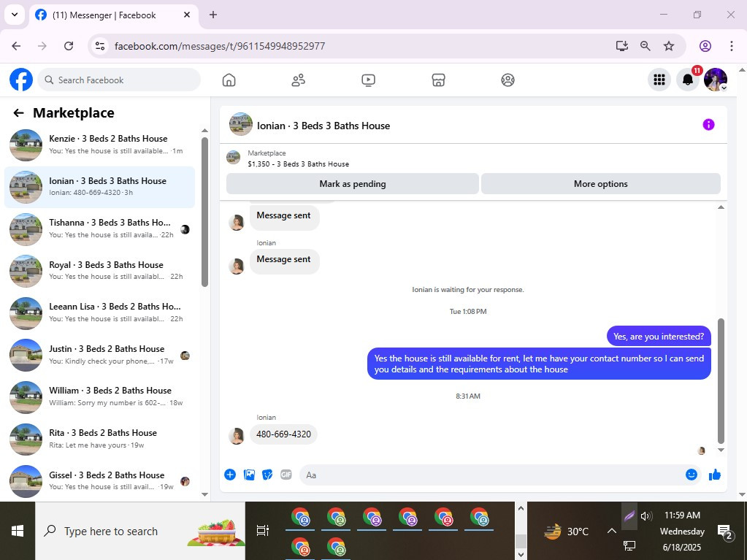
Task: Open the emoji picker smiley icon
Action: pyautogui.click(x=692, y=475)
